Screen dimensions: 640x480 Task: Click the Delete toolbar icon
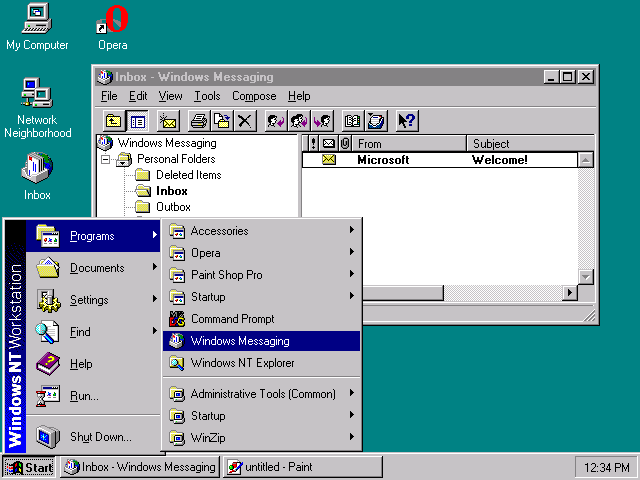245,121
